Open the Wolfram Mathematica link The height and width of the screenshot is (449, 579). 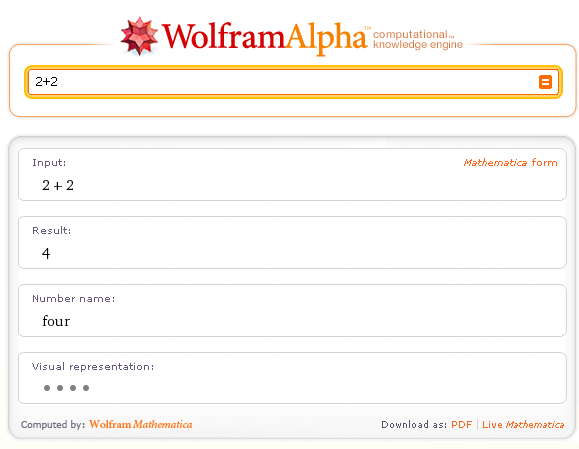pos(141,424)
